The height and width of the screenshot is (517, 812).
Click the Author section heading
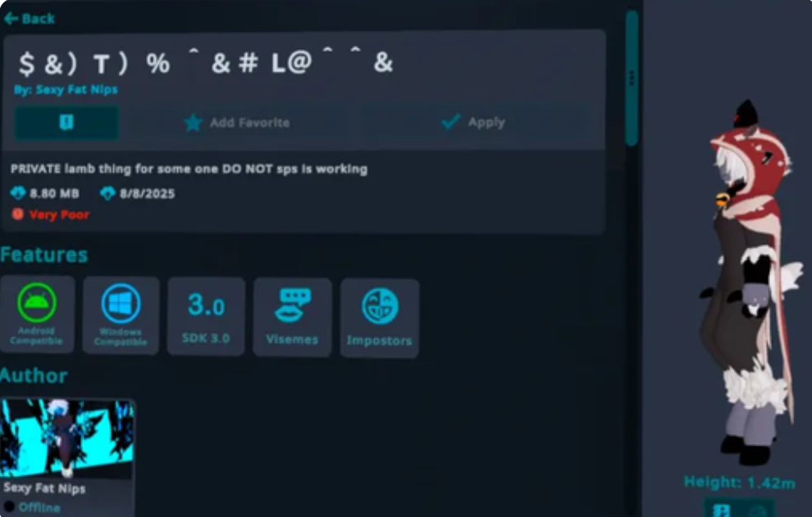[34, 376]
